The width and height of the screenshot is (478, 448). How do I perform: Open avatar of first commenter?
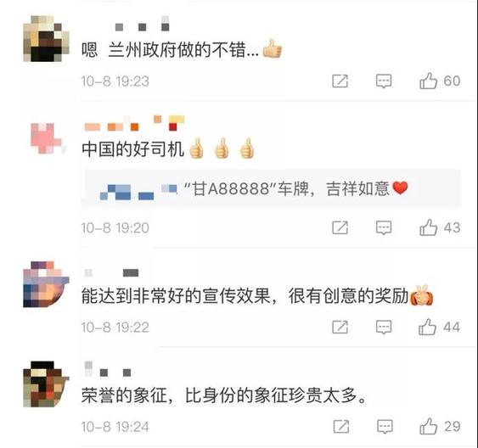46,39
